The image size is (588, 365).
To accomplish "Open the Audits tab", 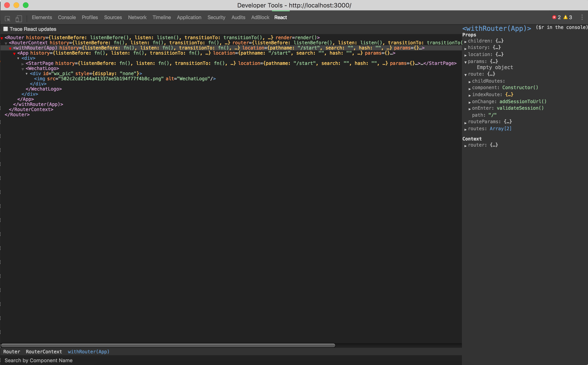I will (x=238, y=17).
